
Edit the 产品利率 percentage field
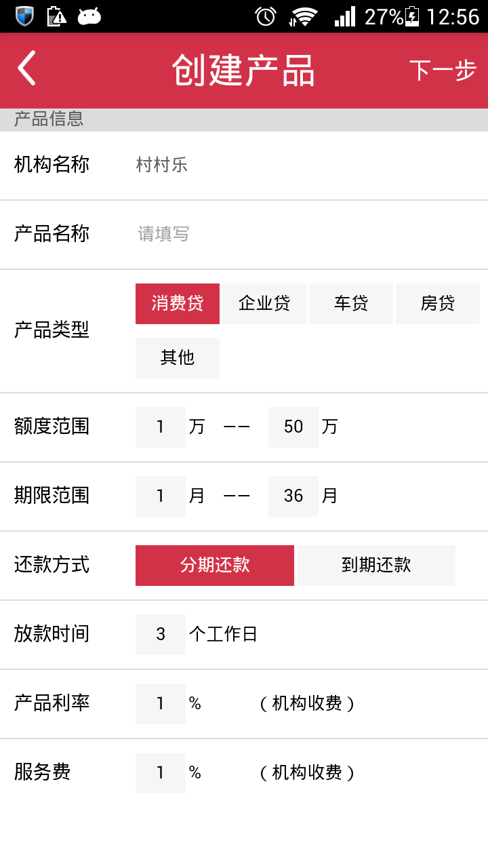click(x=161, y=704)
